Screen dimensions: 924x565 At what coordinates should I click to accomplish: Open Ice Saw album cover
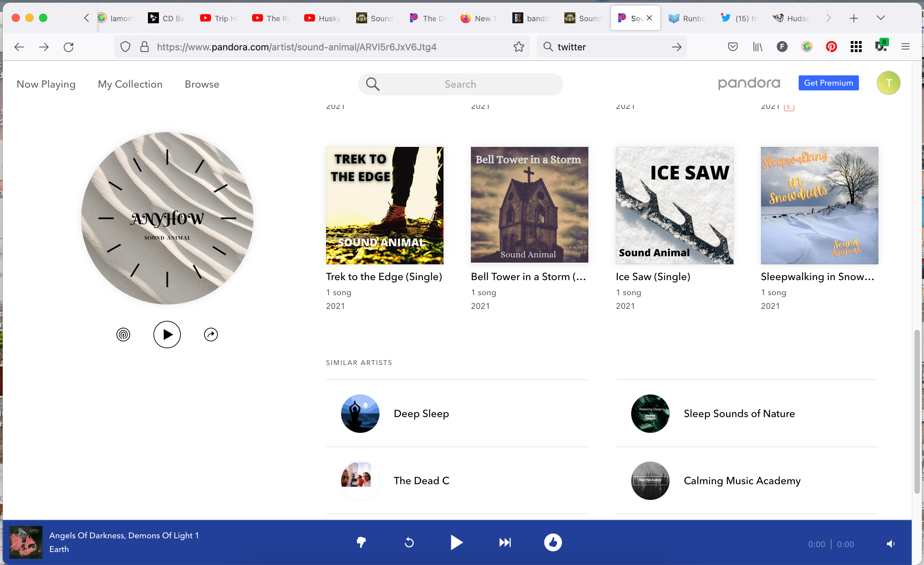coord(674,205)
